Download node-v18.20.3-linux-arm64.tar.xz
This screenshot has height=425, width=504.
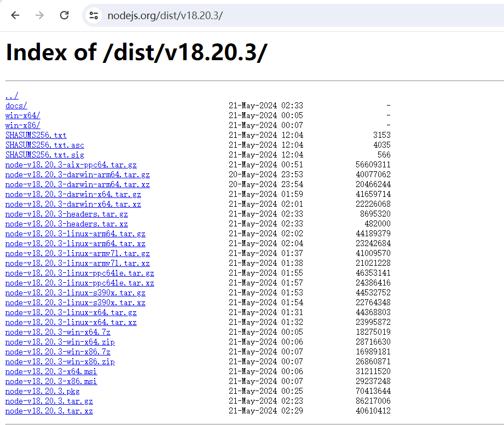click(75, 243)
